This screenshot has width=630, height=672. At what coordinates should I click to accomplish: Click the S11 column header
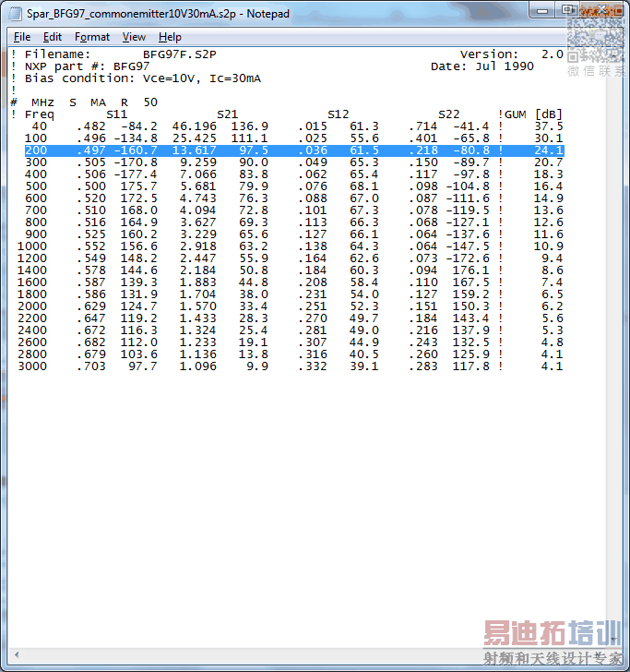[117, 114]
